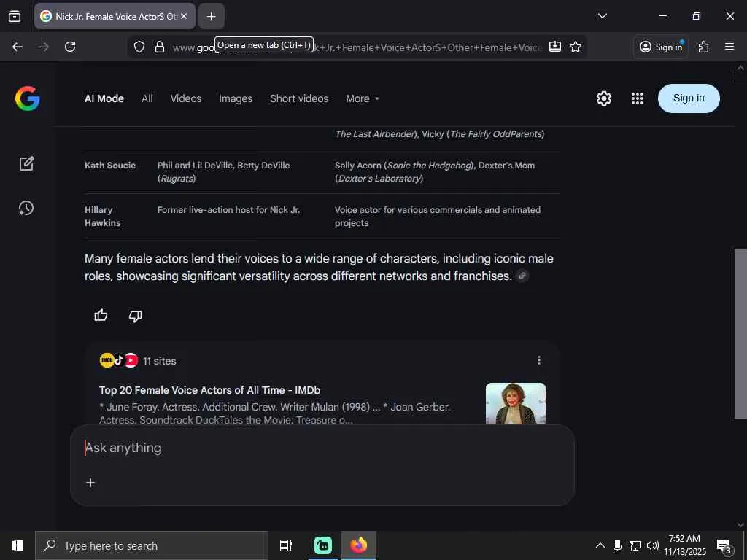Start a new AI Mode search
Viewport: 747px width, 560px height.
pyautogui.click(x=27, y=163)
